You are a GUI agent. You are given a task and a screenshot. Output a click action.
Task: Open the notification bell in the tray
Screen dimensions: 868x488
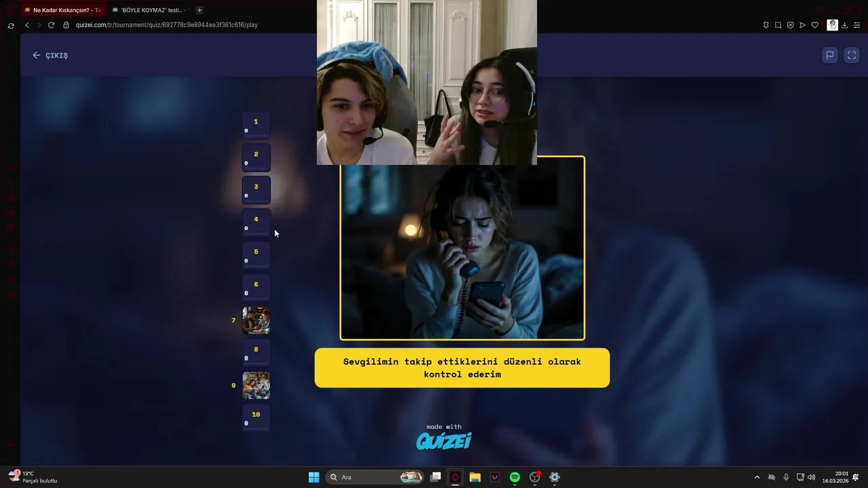[856, 477]
